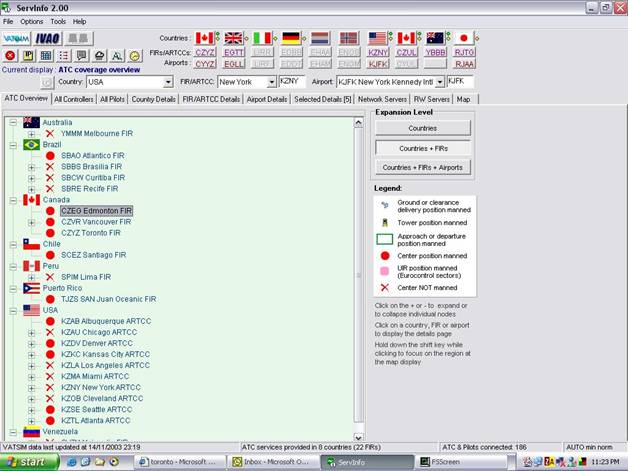Viewport: 628px width, 471px height.
Task: Expand the KZAU Chicago ARTCC node
Action: pos(31,331)
